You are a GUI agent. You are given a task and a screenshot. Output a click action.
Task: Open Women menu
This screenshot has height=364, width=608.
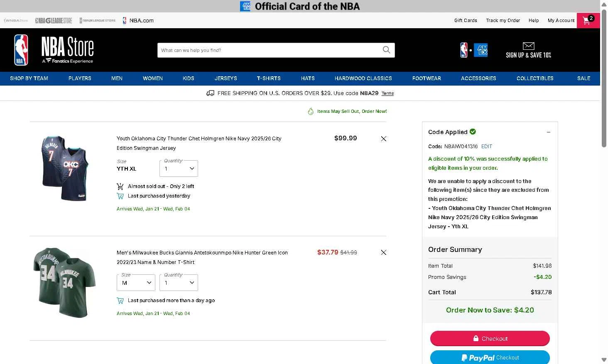click(153, 78)
